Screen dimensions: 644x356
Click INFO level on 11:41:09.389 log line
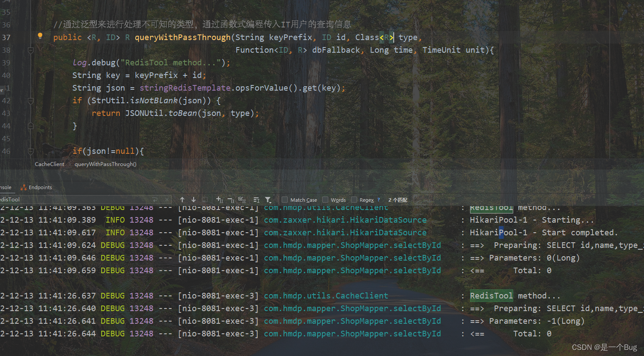pyautogui.click(x=115, y=220)
